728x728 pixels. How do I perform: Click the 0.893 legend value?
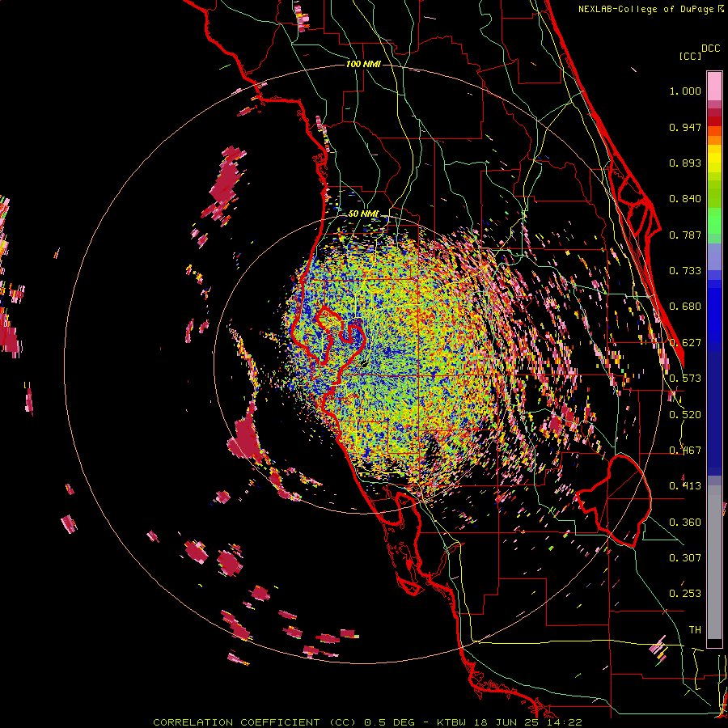pyautogui.click(x=685, y=163)
